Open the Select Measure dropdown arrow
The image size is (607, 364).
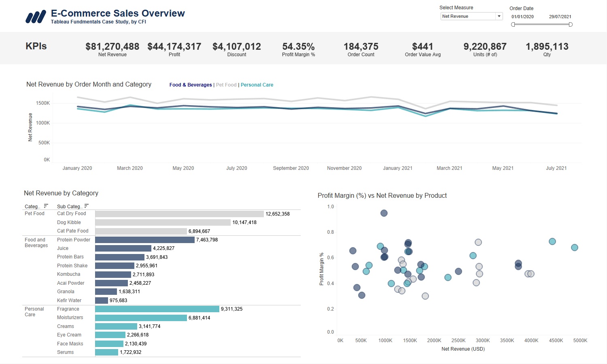pos(499,17)
